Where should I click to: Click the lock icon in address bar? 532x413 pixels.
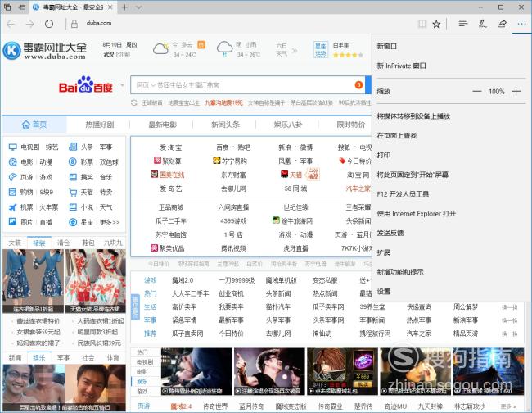coord(74,24)
